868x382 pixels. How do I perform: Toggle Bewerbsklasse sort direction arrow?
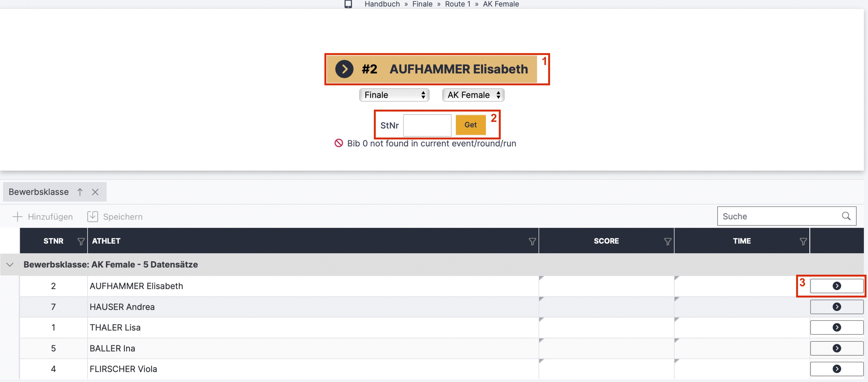click(80, 192)
